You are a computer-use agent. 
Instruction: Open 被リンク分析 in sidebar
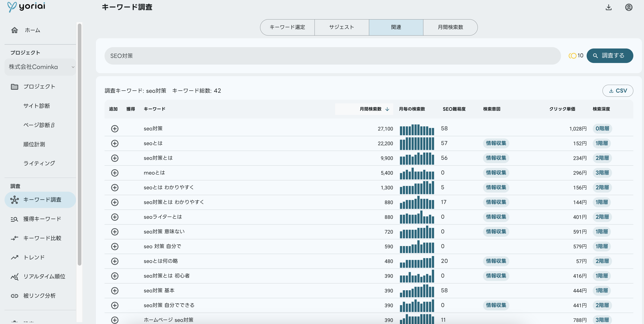(40, 295)
